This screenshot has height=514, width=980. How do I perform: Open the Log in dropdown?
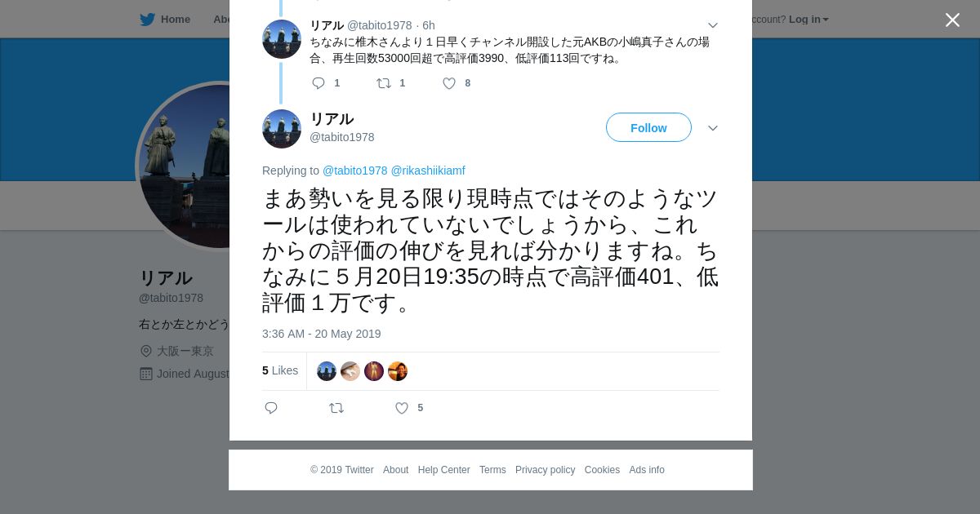tap(808, 20)
